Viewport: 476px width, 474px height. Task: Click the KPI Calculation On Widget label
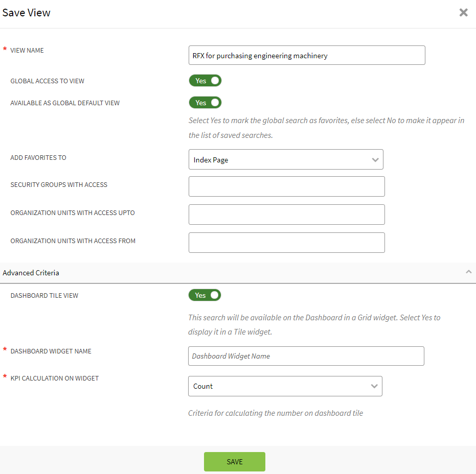pos(55,378)
